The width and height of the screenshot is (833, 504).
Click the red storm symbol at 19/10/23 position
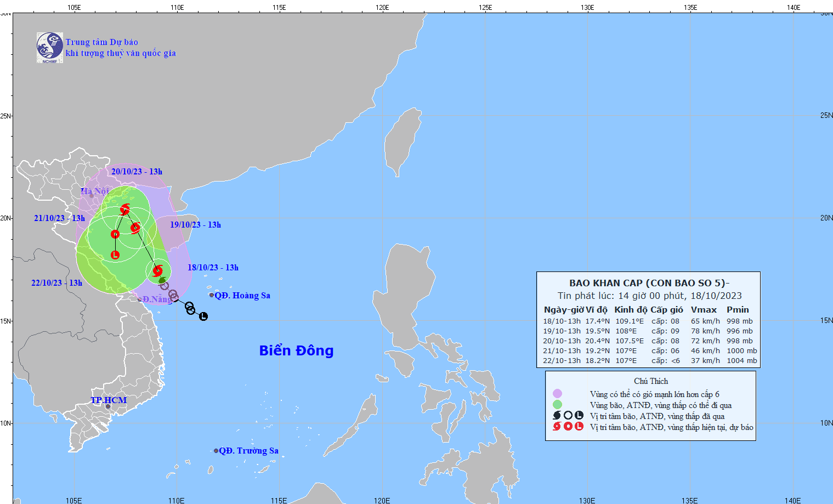tap(135, 227)
